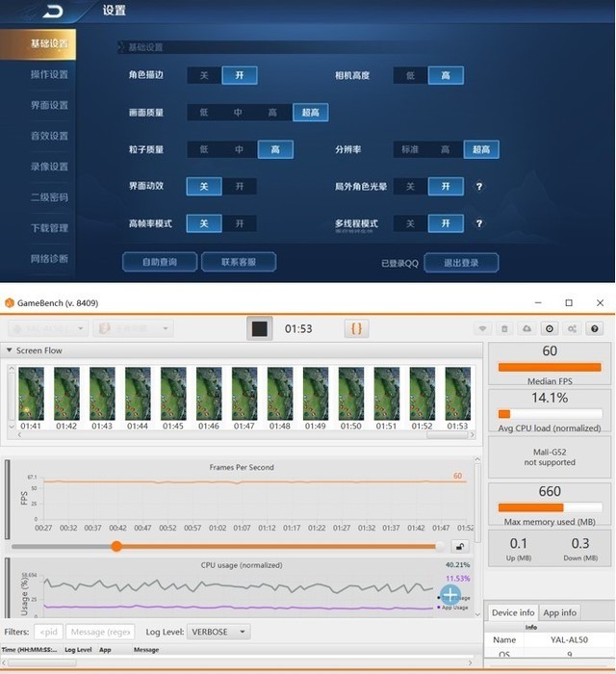Image resolution: width=616 pixels, height=674 pixels.
Task: Click the Avg CPU load panel
Action: point(550,410)
